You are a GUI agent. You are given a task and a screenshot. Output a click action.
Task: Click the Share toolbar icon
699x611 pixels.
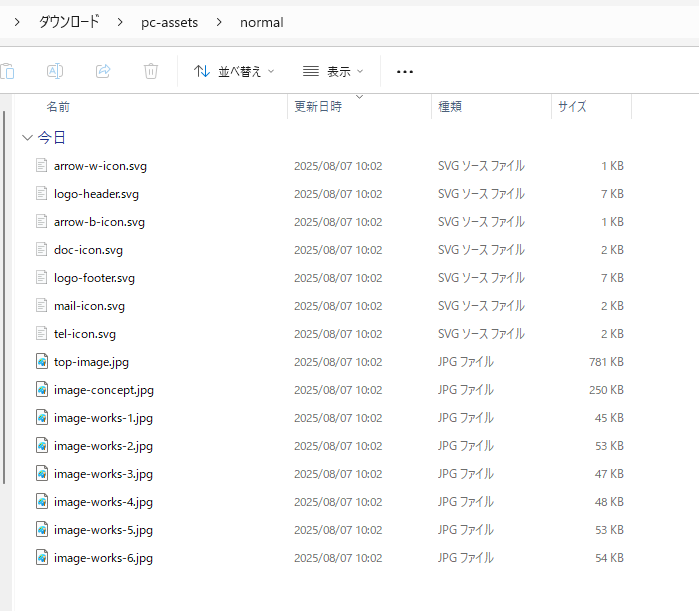pos(103,71)
